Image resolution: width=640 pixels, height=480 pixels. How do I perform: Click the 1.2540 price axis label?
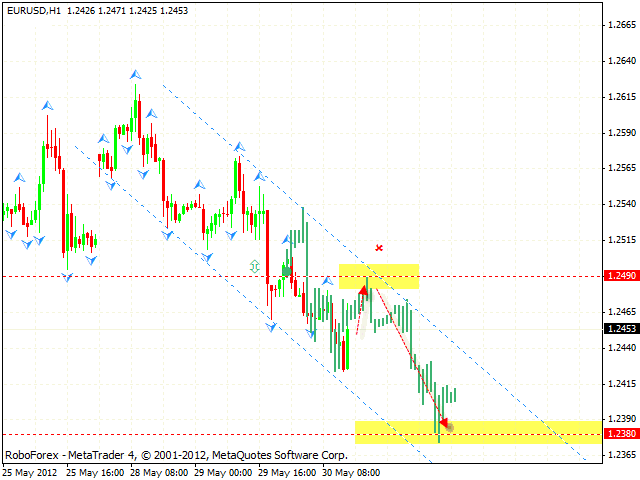[x=622, y=204]
